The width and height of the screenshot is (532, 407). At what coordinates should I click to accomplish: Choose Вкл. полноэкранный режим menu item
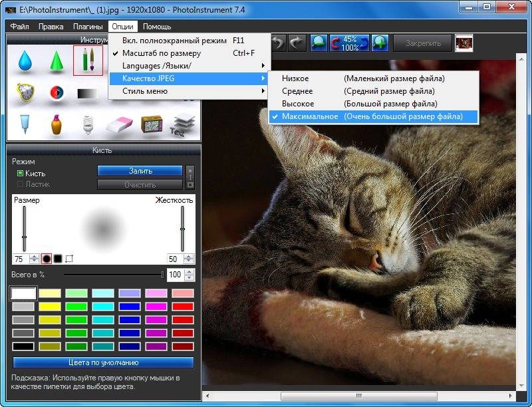190,41
